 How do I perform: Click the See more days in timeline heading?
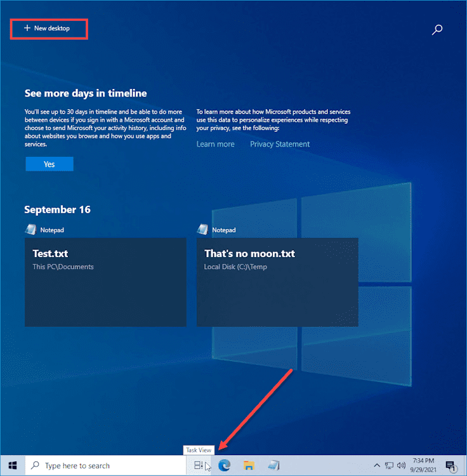(86, 93)
